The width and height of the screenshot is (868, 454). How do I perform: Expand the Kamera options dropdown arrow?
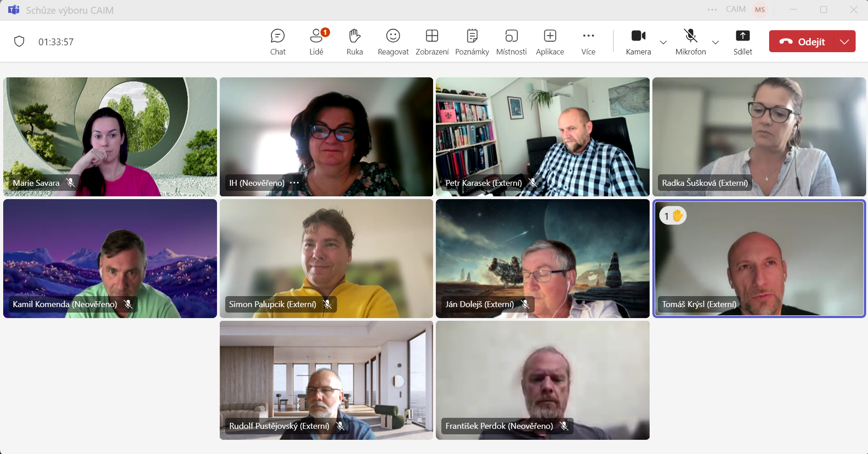pyautogui.click(x=663, y=42)
